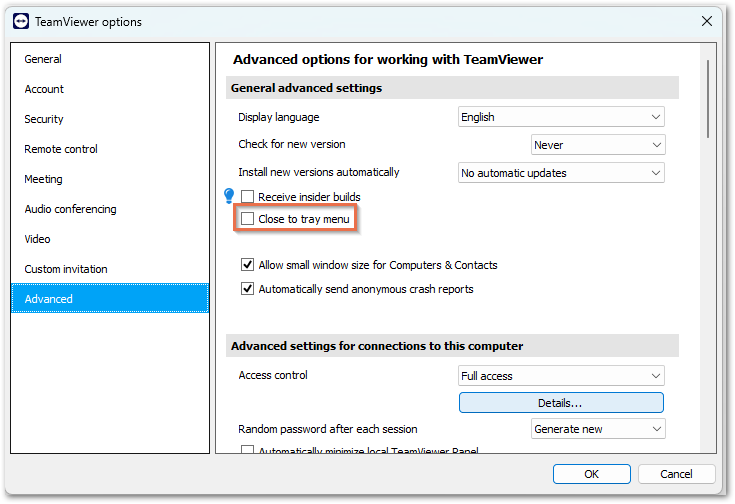The width and height of the screenshot is (735, 504).
Task: Select the General category
Action: [110, 59]
